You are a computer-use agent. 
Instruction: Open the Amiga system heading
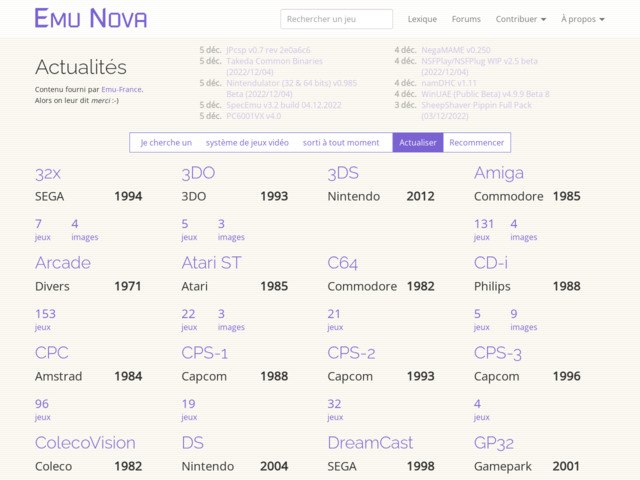tap(498, 173)
